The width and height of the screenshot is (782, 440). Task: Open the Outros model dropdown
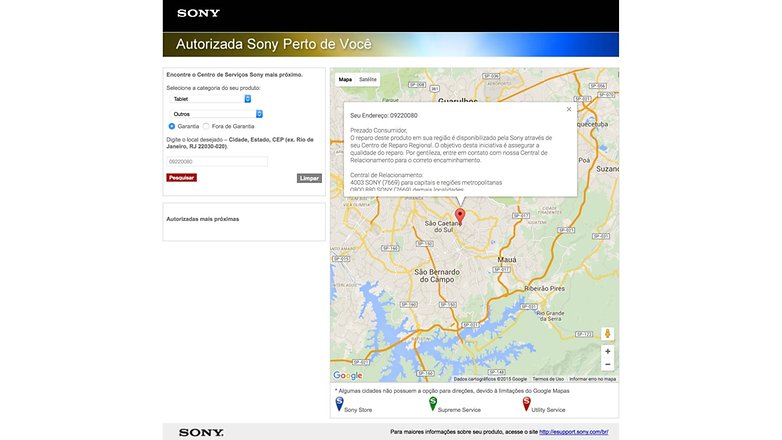216,114
